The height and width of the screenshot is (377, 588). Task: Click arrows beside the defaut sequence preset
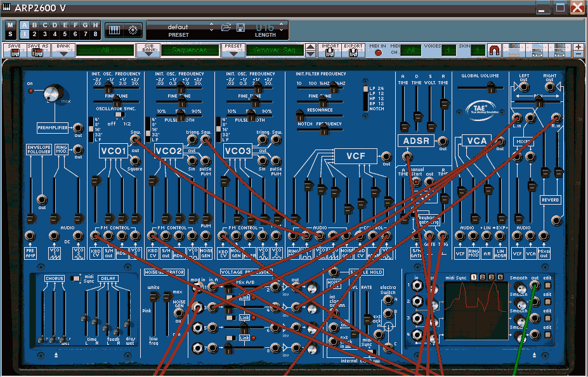[211, 27]
